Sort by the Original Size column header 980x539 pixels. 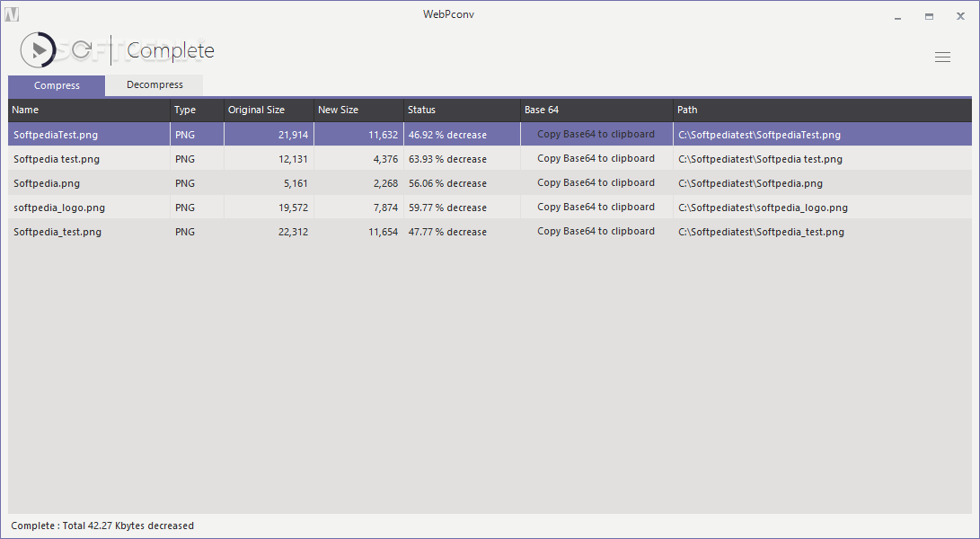point(269,110)
